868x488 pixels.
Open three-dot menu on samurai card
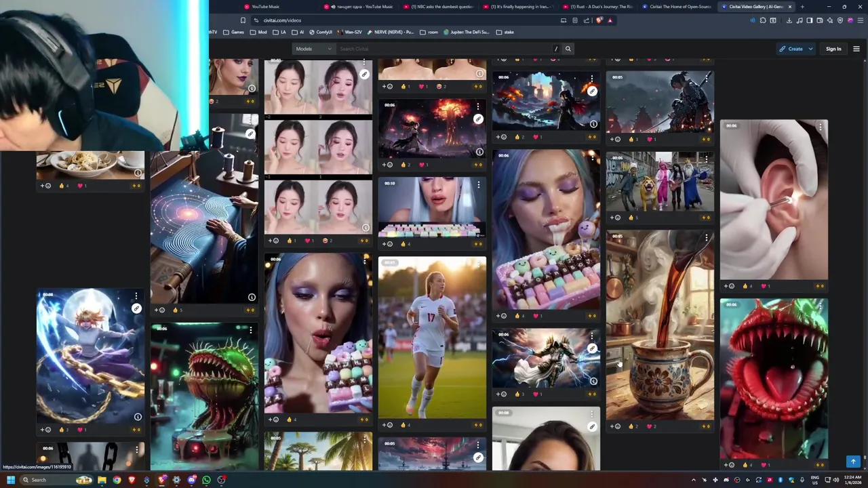tap(707, 79)
